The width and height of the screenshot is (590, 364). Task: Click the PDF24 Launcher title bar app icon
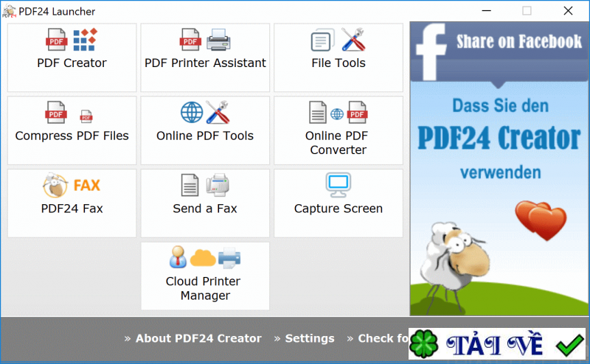pyautogui.click(x=9, y=11)
